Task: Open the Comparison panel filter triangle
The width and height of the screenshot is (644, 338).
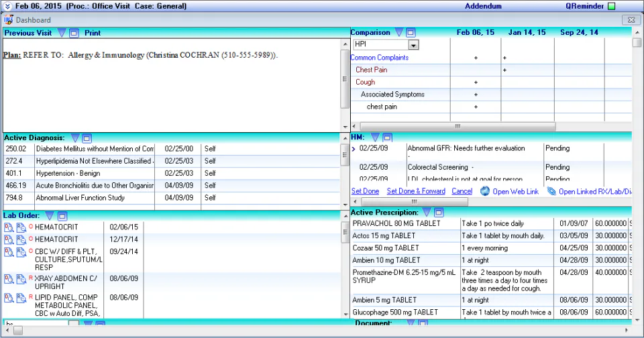Action: point(398,32)
